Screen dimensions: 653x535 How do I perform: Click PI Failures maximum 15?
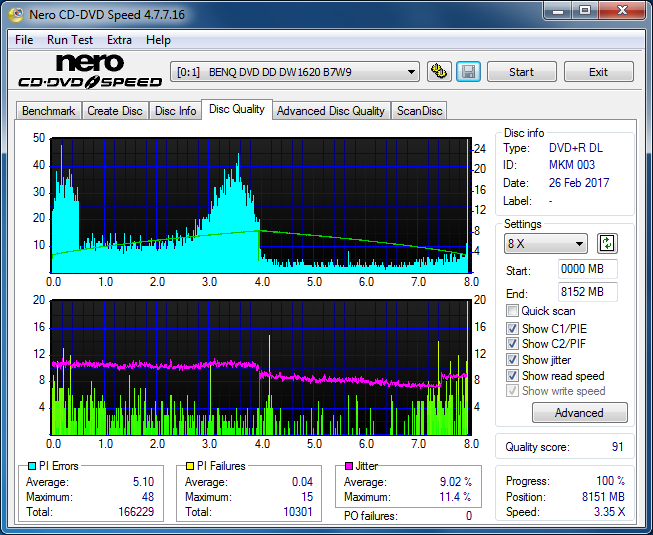(x=307, y=497)
